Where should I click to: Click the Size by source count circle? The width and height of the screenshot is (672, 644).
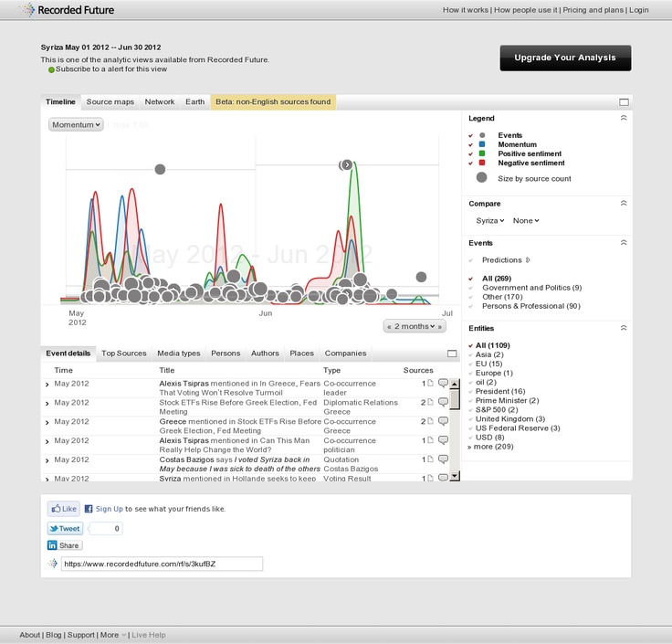click(482, 177)
